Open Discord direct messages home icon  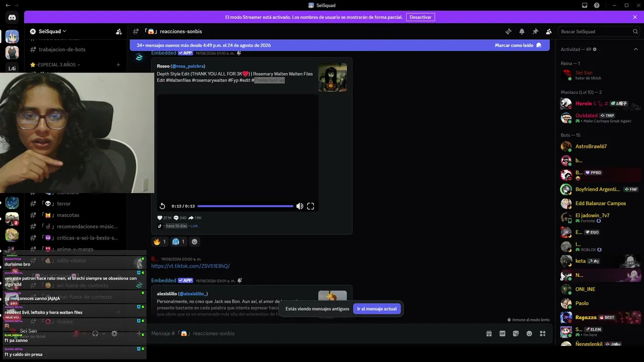[x=12, y=18]
